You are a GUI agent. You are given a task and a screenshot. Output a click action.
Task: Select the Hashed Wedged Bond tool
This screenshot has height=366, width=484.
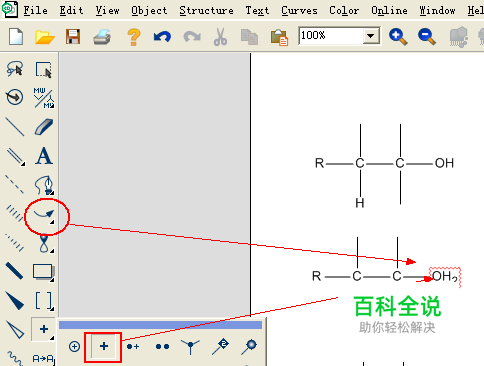tap(15, 243)
